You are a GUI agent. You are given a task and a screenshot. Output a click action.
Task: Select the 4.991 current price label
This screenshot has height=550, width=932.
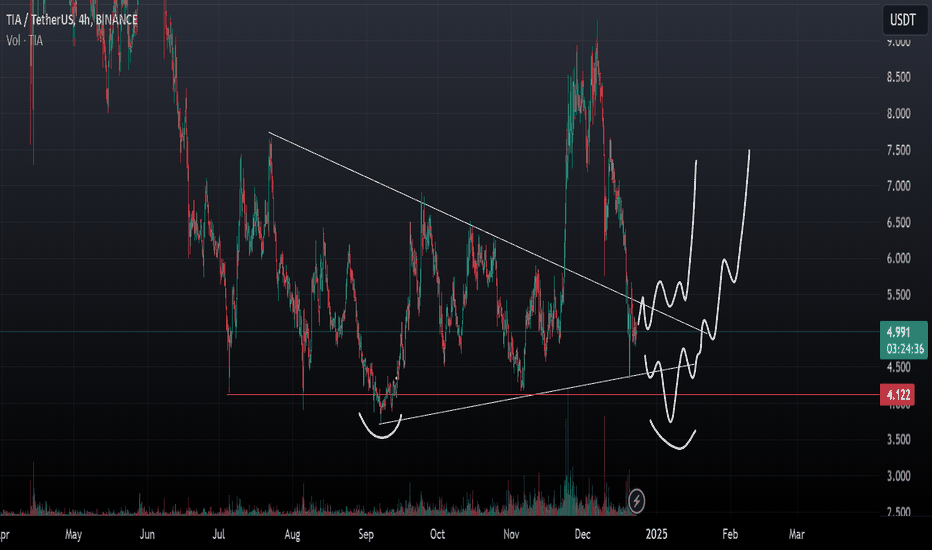898,332
